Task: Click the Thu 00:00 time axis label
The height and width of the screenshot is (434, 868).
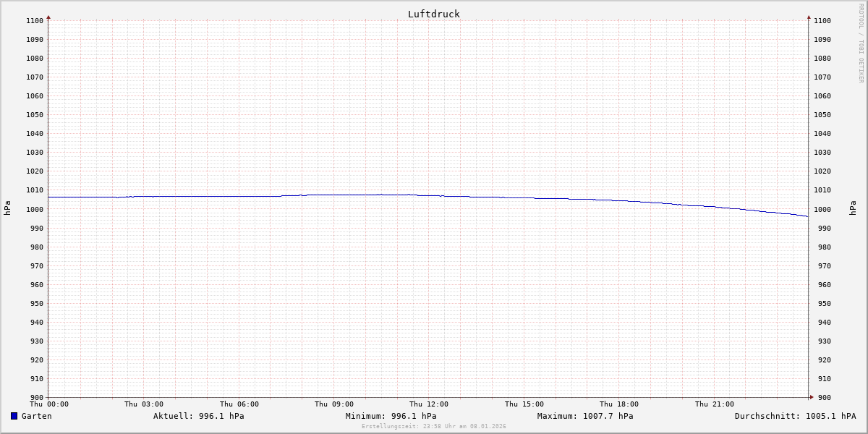Action: [48, 404]
